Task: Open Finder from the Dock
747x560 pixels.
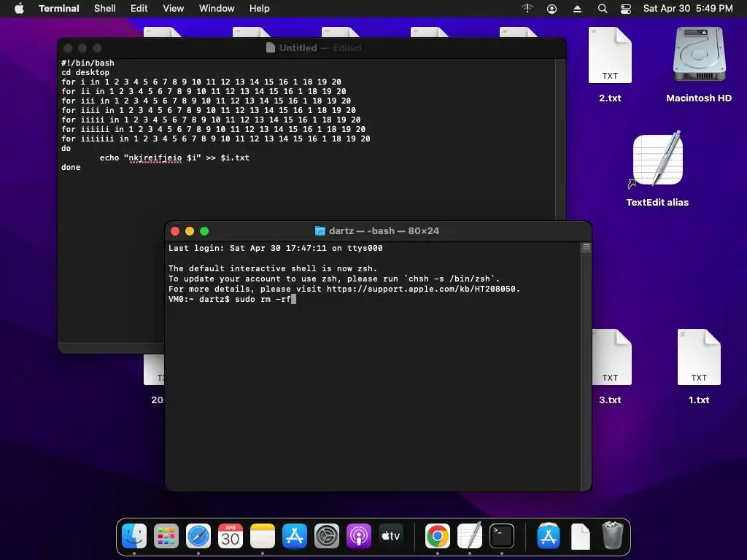Action: (x=134, y=536)
